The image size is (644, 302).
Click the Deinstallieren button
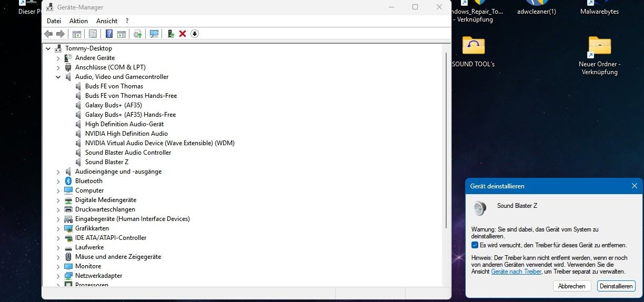pyautogui.click(x=616, y=286)
